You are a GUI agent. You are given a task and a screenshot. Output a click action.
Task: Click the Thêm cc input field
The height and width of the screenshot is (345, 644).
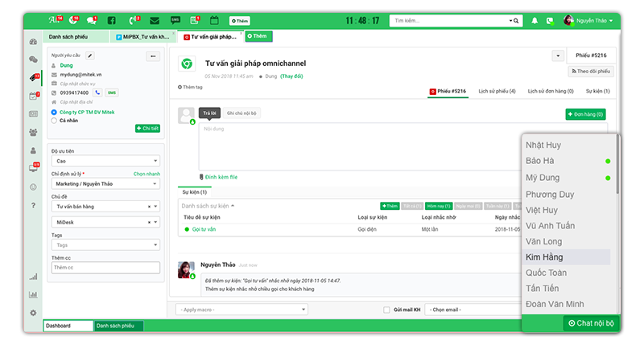[x=105, y=268]
